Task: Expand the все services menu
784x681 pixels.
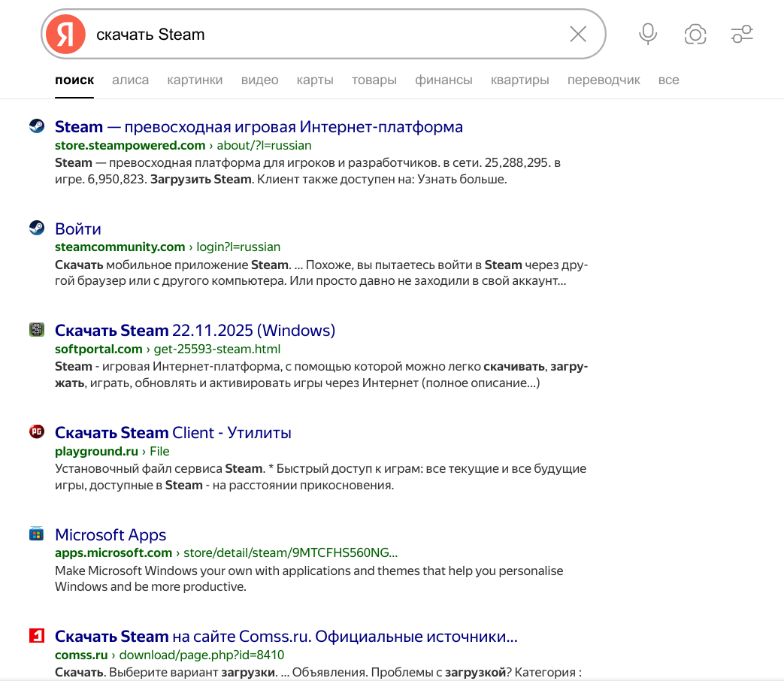Action: click(x=668, y=80)
